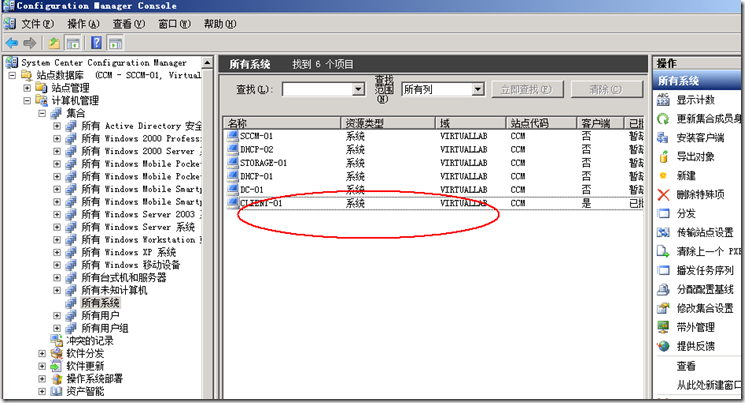
Task: Click the DHCP-02 computer icon in list
Action: pyautogui.click(x=233, y=149)
